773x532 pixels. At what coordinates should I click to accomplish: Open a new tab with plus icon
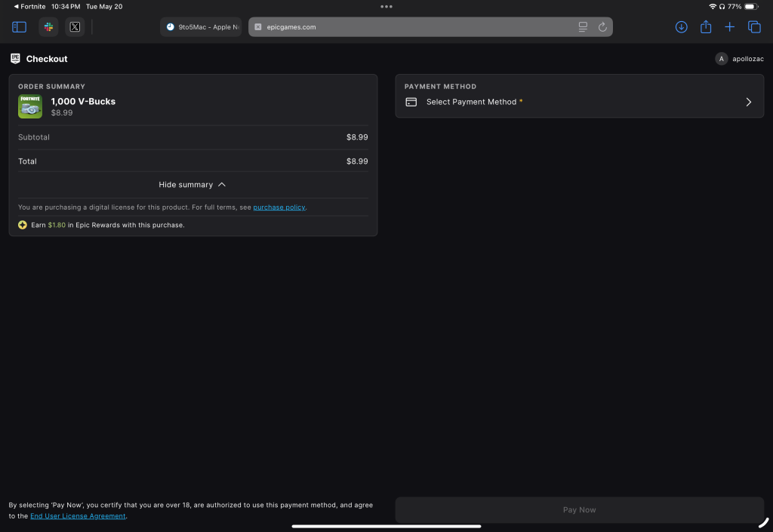(x=730, y=27)
